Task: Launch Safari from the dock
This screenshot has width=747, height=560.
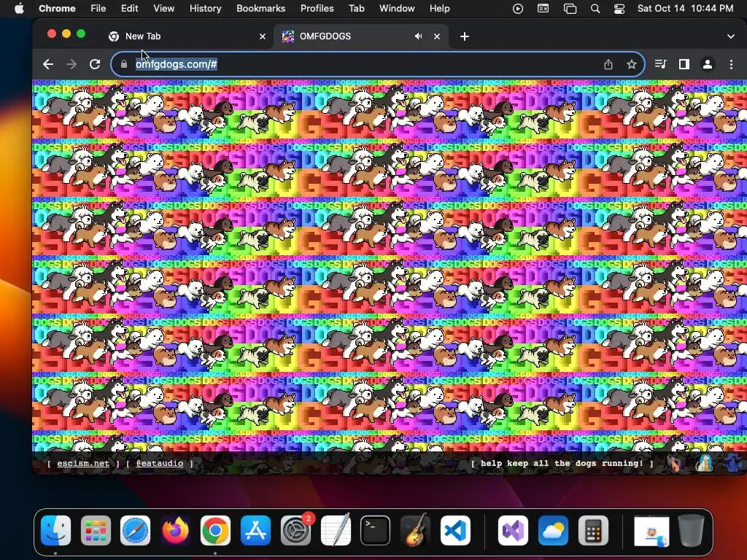Action: point(135,531)
